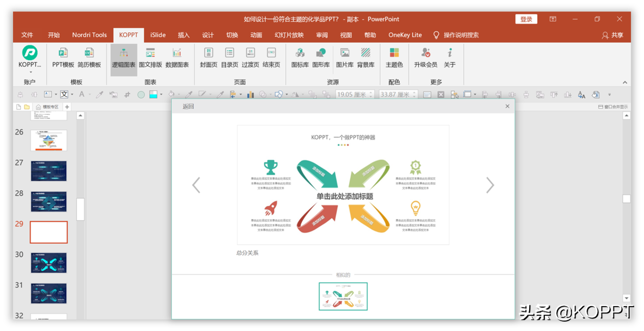Select slide 30 thumbnail
The image size is (644, 331).
tap(49, 263)
